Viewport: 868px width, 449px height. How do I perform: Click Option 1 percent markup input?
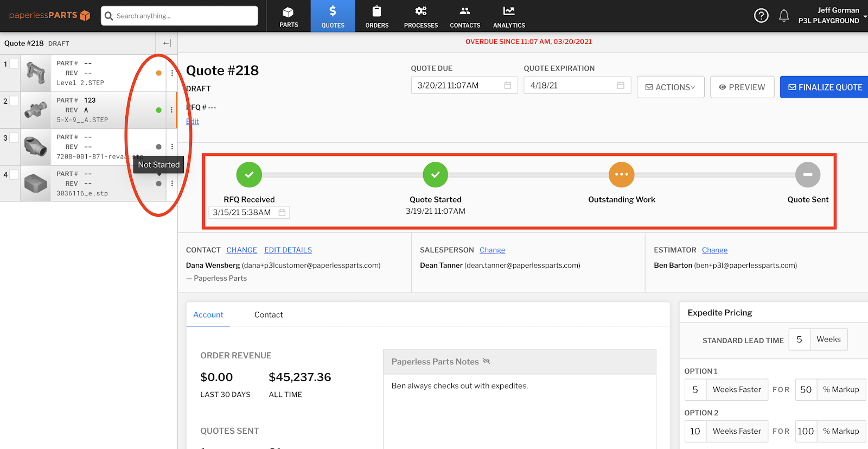(806, 389)
